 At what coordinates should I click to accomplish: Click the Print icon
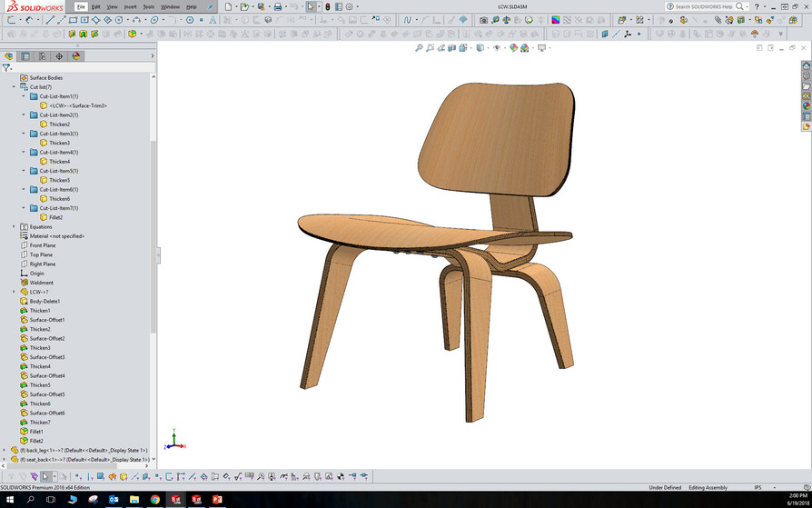pos(278,6)
